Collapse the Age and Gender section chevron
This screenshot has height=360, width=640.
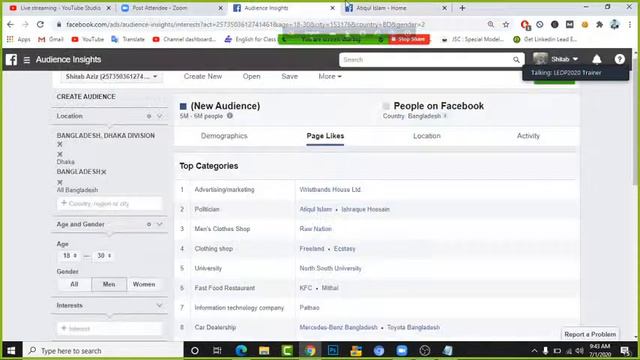[x=160, y=224]
